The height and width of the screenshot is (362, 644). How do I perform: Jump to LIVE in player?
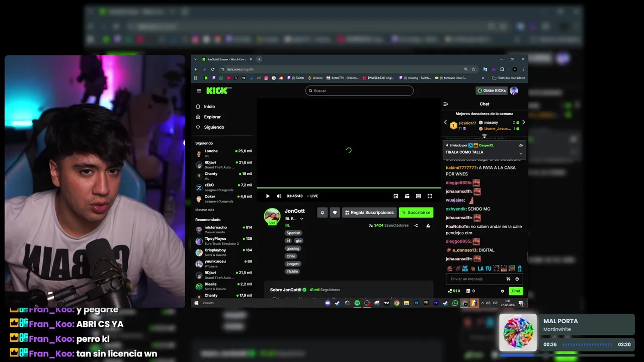pyautogui.click(x=313, y=196)
